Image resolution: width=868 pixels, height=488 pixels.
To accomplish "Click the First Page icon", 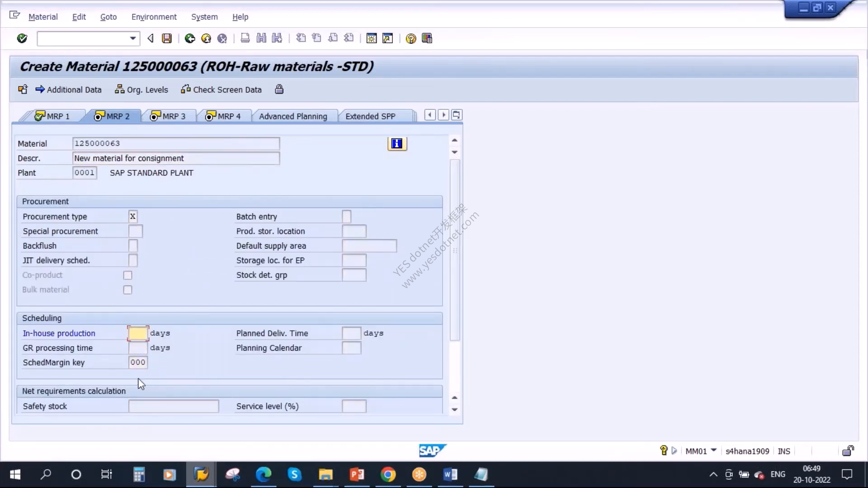I will point(301,38).
